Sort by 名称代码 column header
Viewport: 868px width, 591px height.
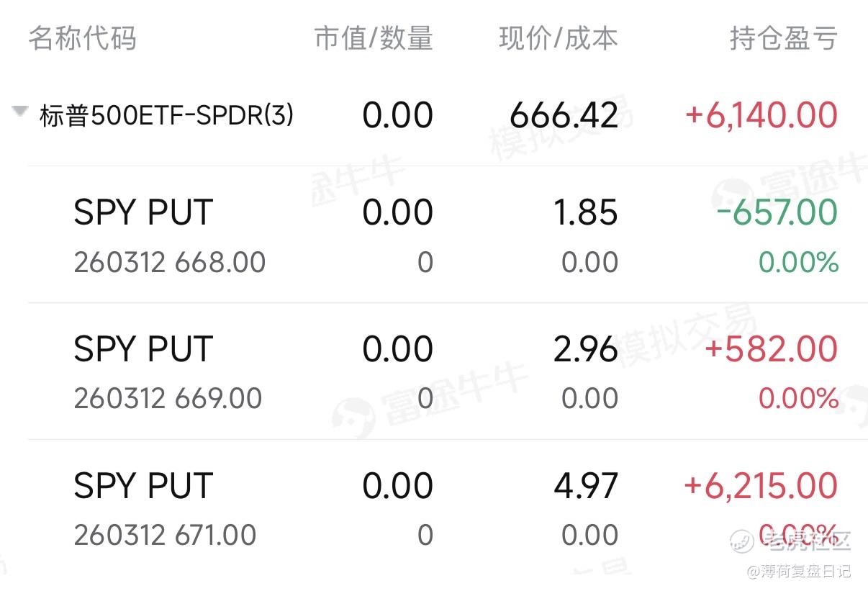click(x=82, y=38)
